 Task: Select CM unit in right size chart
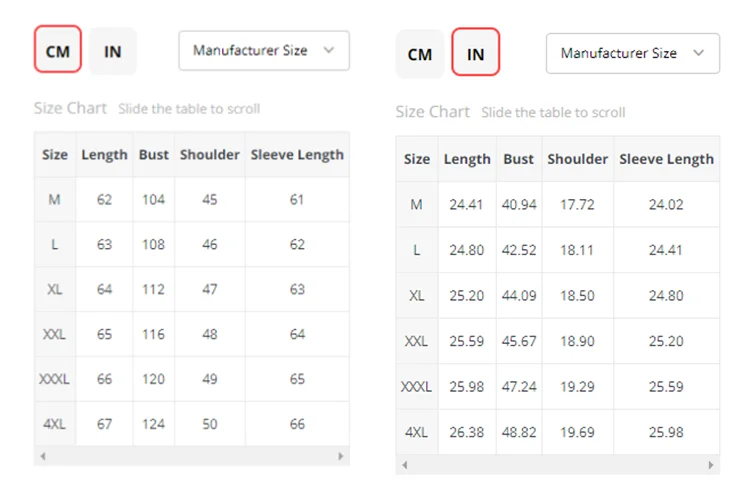coord(420,54)
